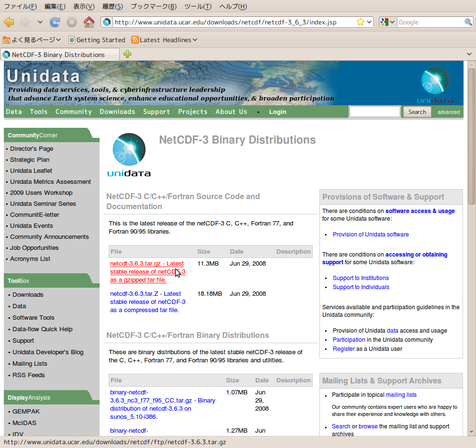Open Director's Page in Community Corner
Image resolution: width=476 pixels, height=448 pixels.
click(x=32, y=149)
